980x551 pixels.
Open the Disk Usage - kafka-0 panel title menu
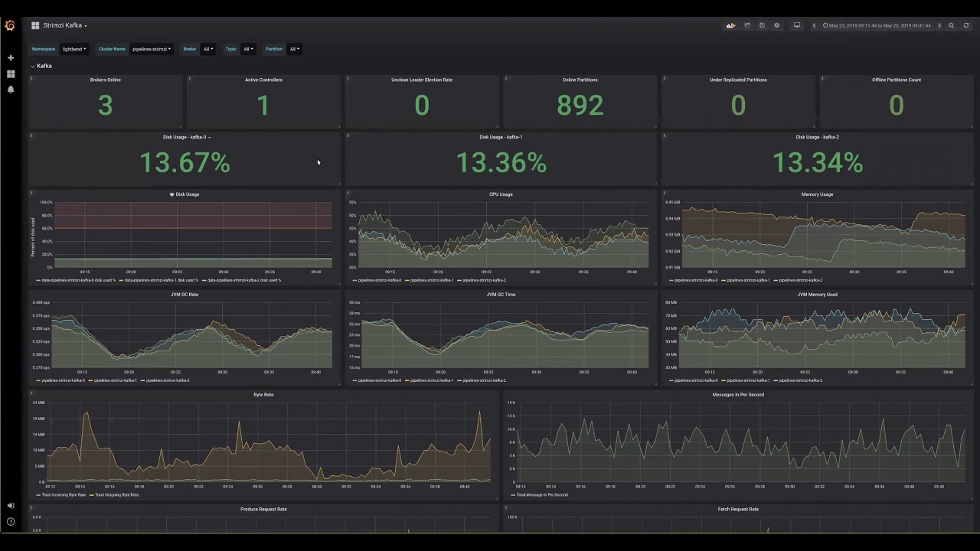point(186,137)
